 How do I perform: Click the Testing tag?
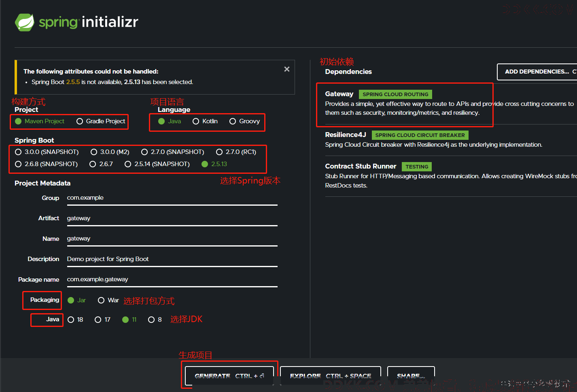pyautogui.click(x=417, y=166)
